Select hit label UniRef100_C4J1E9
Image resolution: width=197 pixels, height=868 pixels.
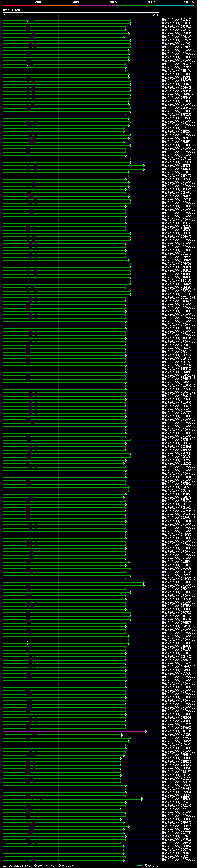[x=177, y=772]
